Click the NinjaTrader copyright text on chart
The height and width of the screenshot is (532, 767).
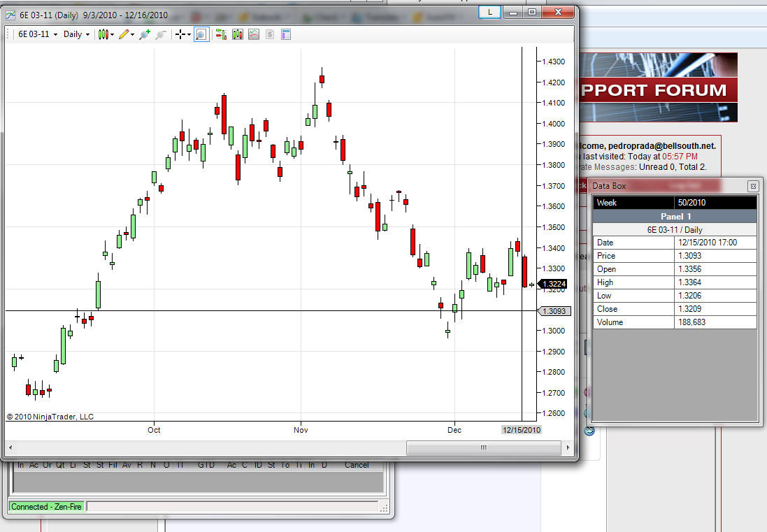tap(50, 417)
